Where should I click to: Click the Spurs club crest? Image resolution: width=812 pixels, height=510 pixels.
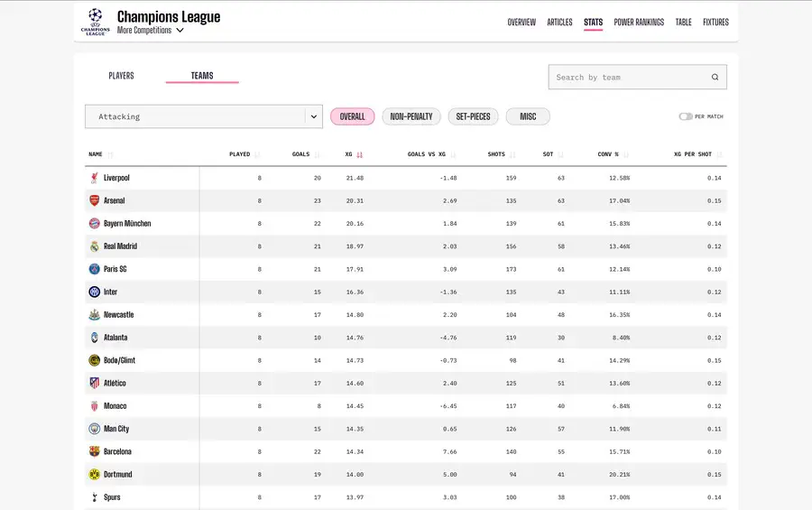point(94,497)
